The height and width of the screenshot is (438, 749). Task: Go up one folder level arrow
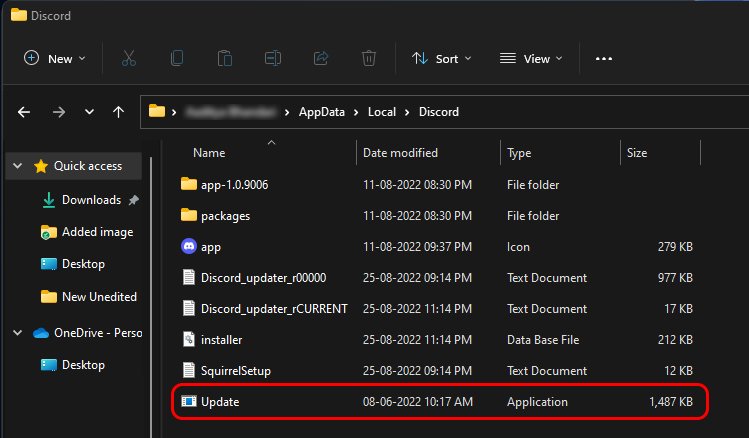point(118,112)
